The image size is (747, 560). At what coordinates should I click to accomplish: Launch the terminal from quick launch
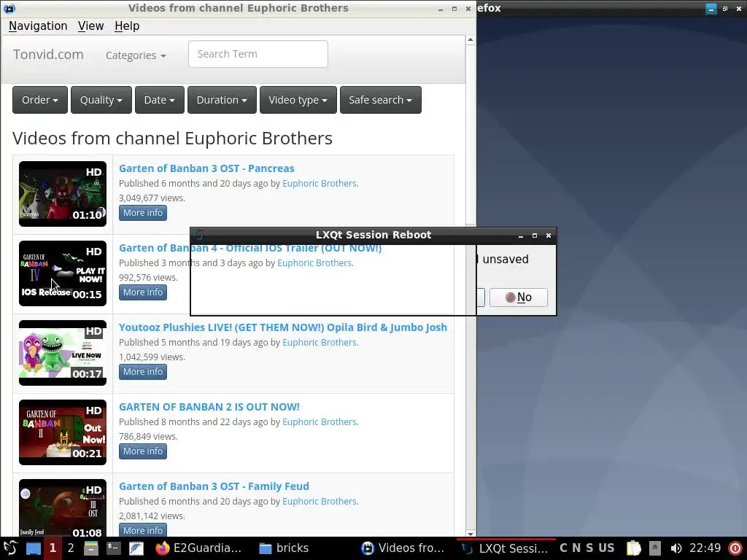[x=113, y=548]
